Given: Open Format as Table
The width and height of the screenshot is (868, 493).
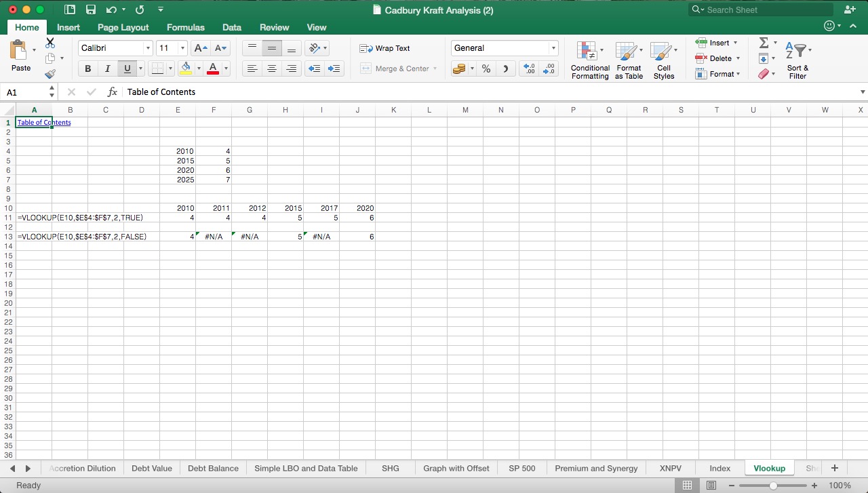Looking at the screenshot, I should pos(629,60).
